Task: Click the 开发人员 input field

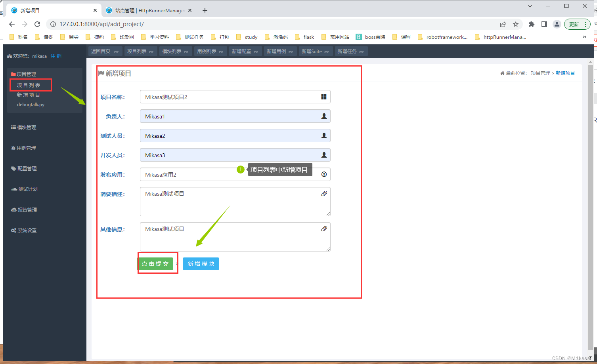Action: coord(235,155)
